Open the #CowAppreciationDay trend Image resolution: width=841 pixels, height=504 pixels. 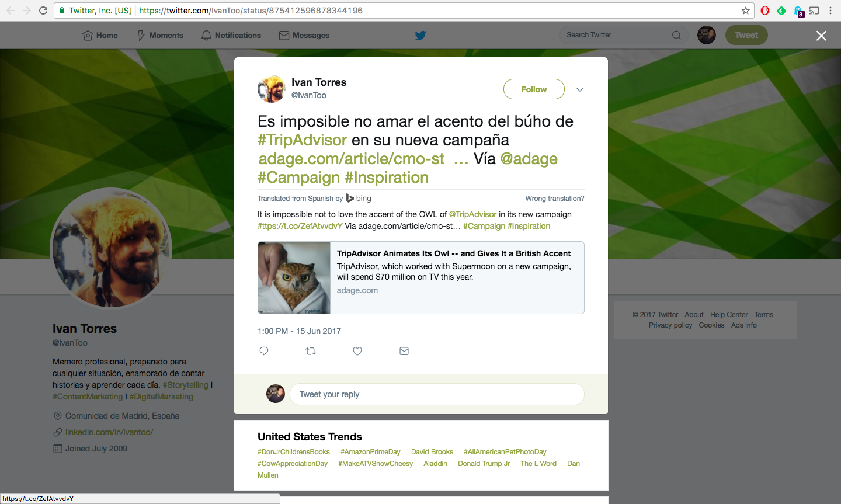(x=293, y=464)
